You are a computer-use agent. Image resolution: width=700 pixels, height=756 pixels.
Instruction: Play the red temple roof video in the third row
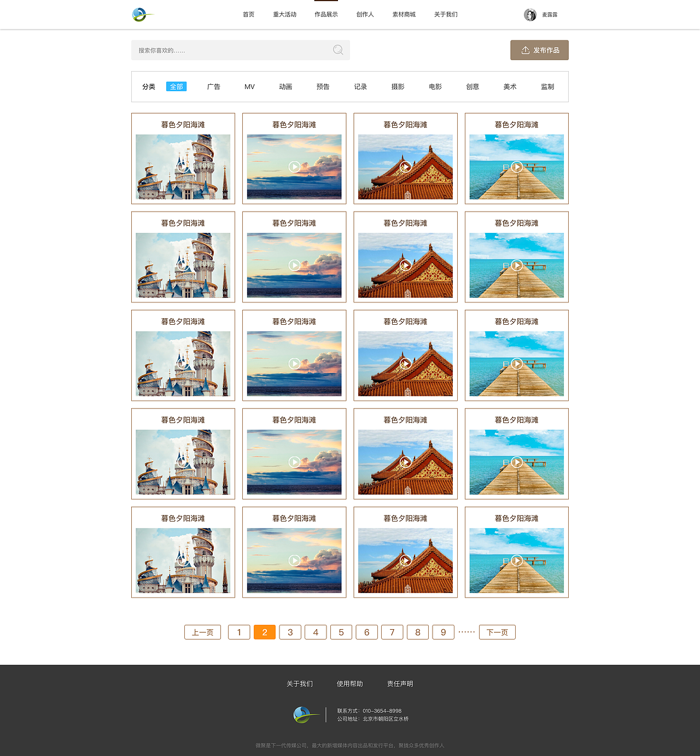click(405, 364)
